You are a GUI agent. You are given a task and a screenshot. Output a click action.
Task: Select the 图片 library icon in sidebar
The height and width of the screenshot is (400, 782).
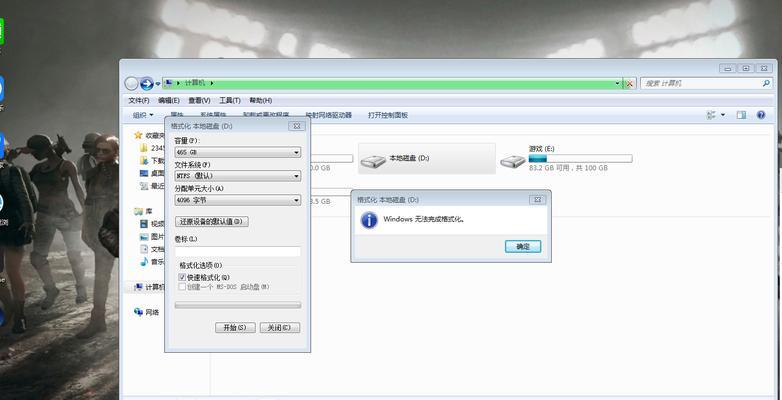click(144, 236)
